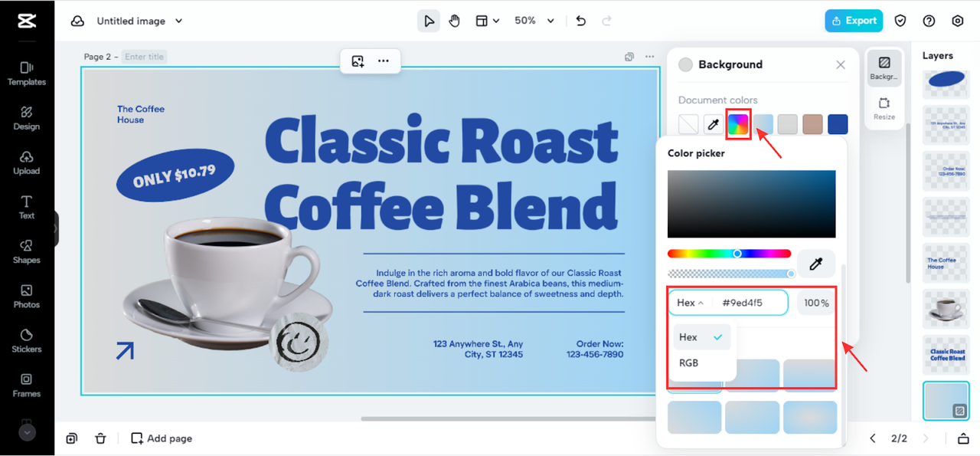This screenshot has width=980, height=456.
Task: Select the no-color transparent swatch
Action: 689,124
